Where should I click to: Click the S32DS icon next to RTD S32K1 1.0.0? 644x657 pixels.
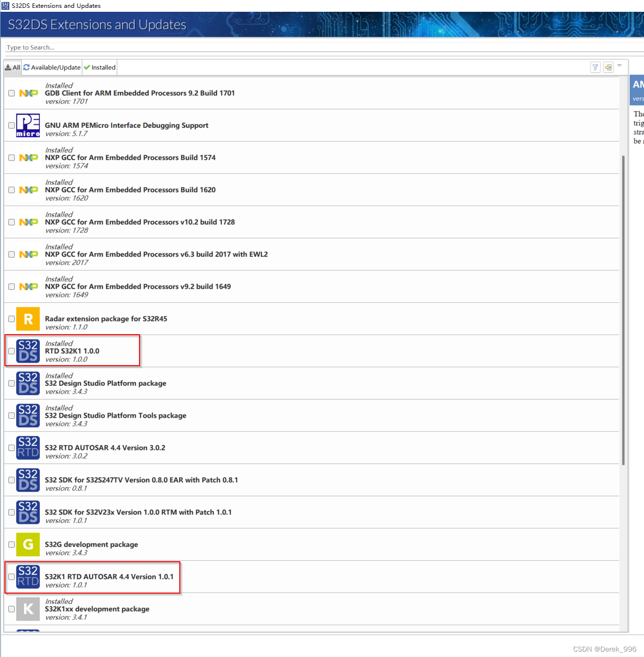click(x=28, y=350)
